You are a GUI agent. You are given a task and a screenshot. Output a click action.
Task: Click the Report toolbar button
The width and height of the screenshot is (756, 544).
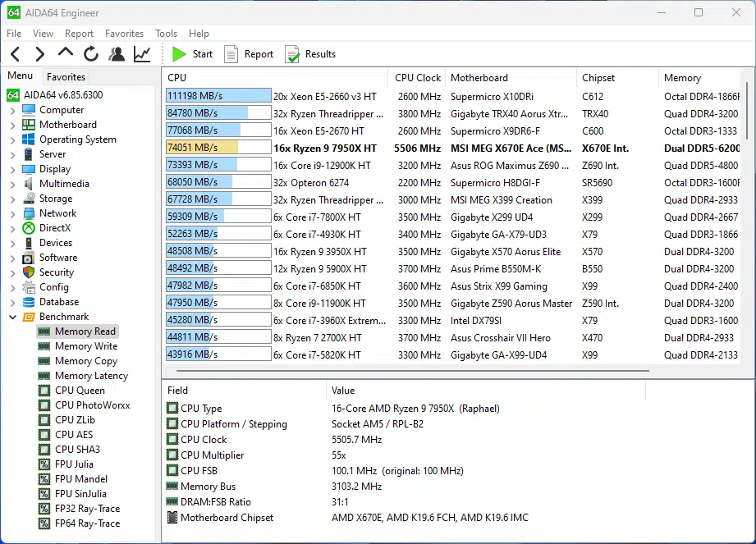(249, 54)
